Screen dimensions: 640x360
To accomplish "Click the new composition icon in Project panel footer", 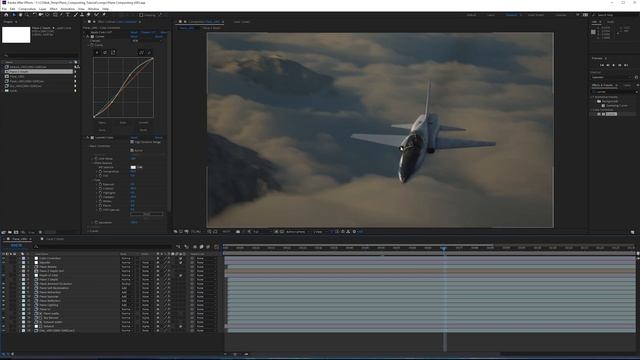I will click(x=16, y=232).
